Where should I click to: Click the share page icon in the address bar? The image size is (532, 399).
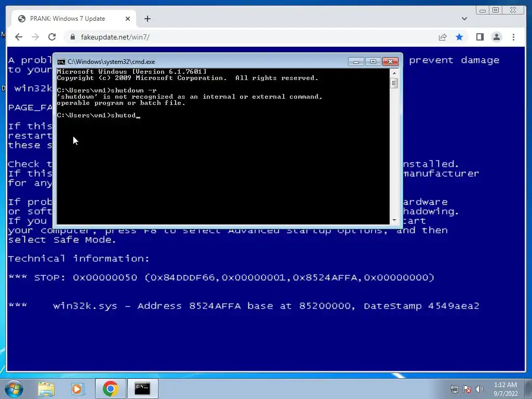point(443,37)
